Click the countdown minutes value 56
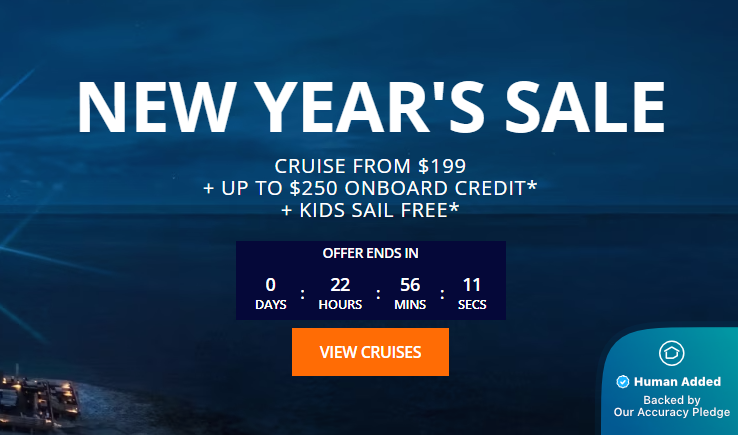738x435 pixels. [410, 284]
